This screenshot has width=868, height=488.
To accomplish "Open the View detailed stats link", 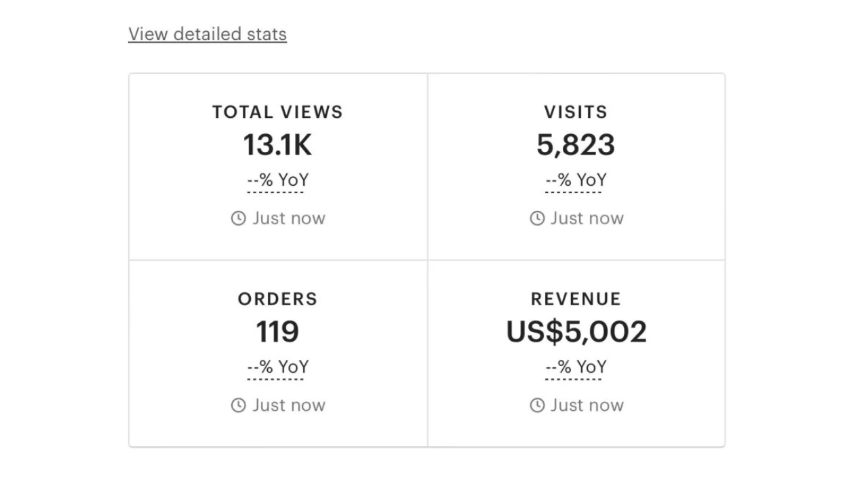I will coord(208,34).
